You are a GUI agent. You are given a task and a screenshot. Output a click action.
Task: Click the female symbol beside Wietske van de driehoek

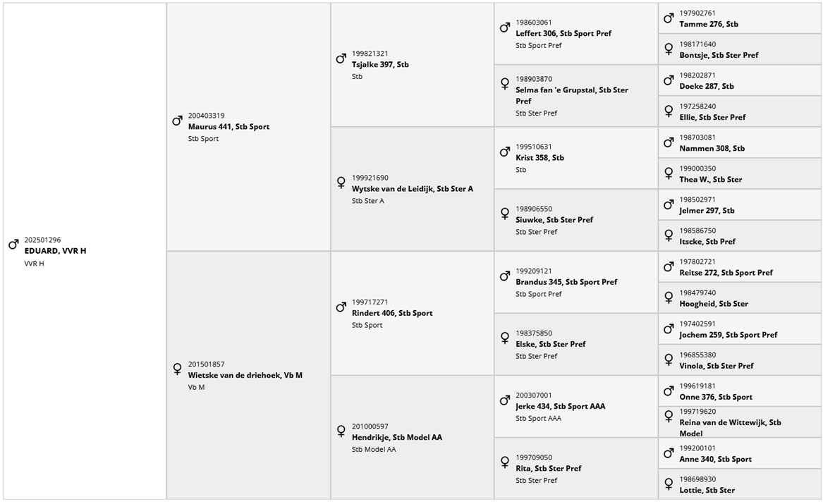pos(177,369)
